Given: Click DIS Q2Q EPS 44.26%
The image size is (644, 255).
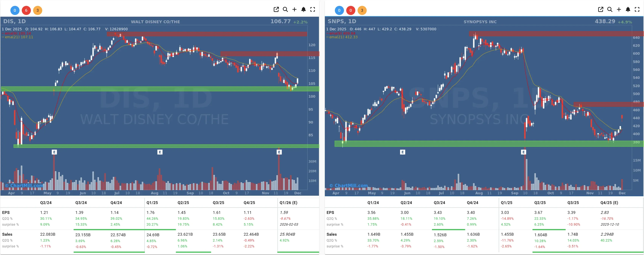Looking at the screenshot, I should [152, 218].
